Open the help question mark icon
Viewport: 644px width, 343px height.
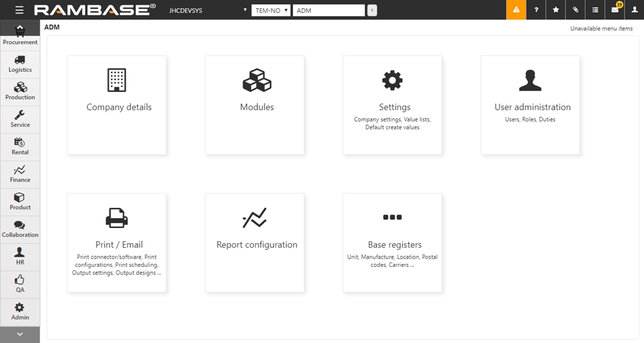[536, 10]
